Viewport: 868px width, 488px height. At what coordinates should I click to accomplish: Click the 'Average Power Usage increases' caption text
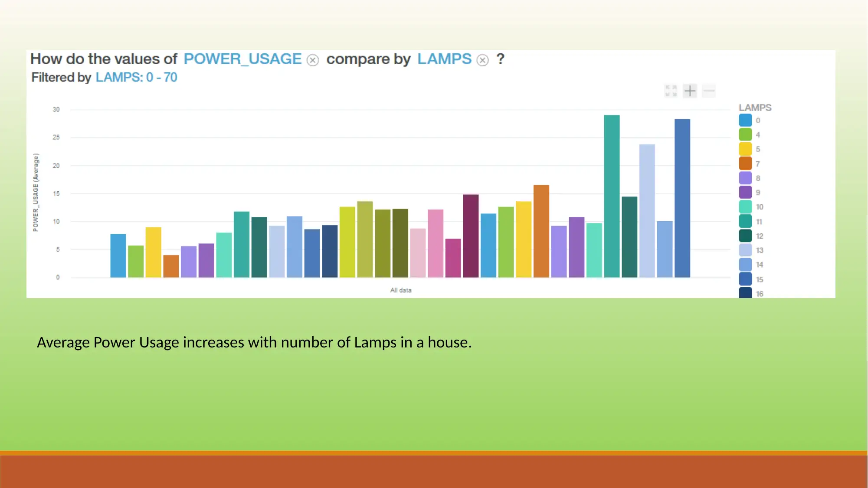click(254, 343)
